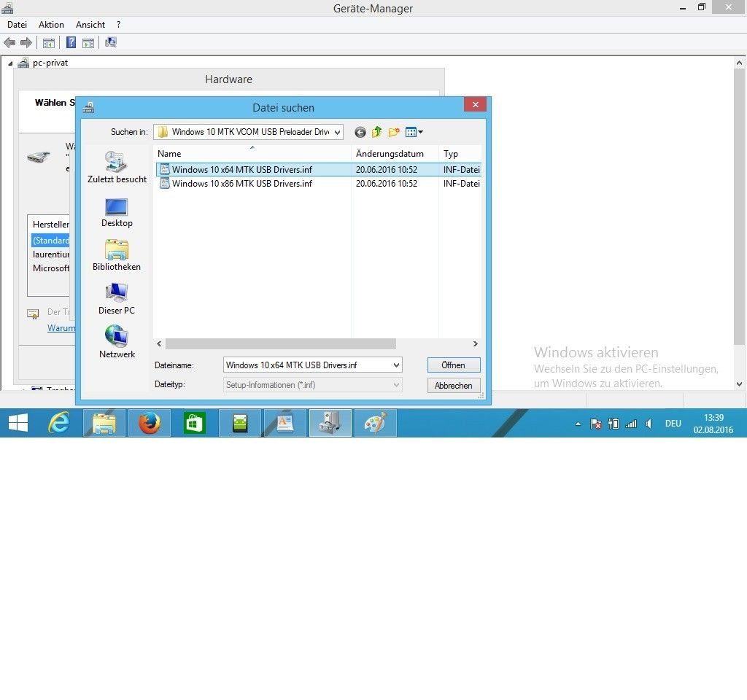Click the action pane toolbar icon
The height and width of the screenshot is (700, 747).
(88, 43)
